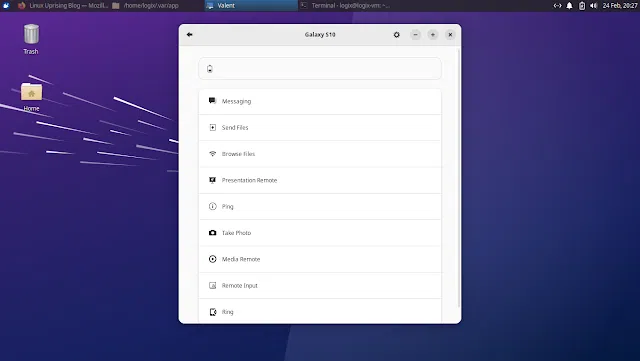The image size is (640, 361).
Task: Click the back arrow in Valent header
Action: tap(189, 35)
